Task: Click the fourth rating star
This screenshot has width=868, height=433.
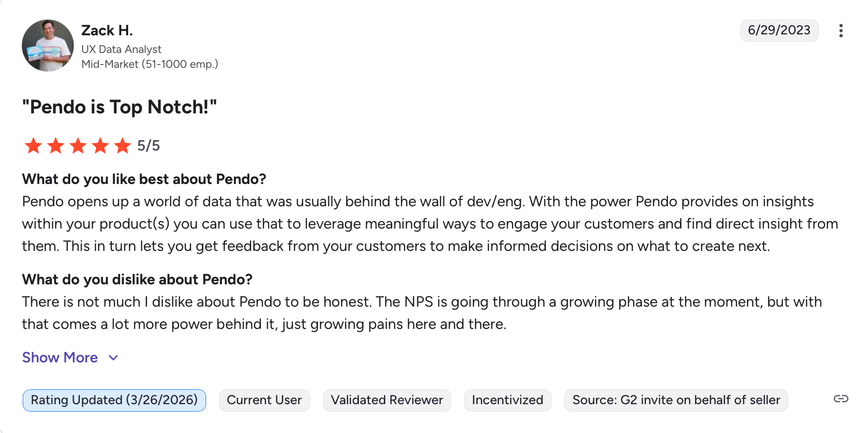Action: point(100,146)
